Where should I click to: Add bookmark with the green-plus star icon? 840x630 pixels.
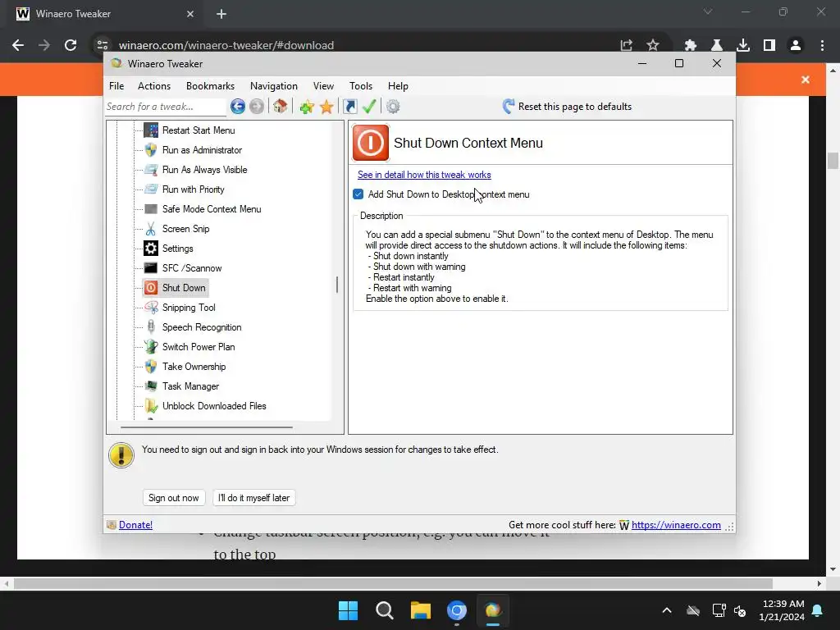tap(307, 107)
